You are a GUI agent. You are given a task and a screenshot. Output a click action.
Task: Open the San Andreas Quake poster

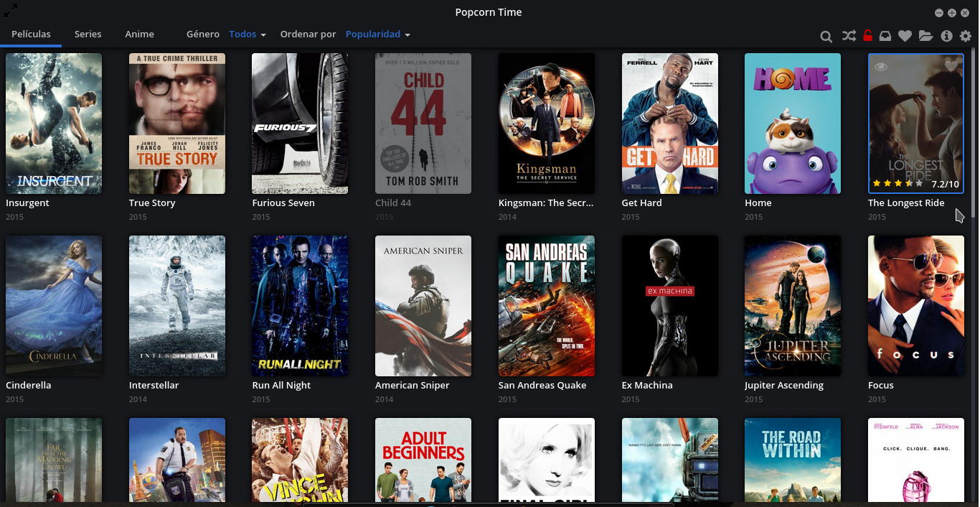pos(547,306)
